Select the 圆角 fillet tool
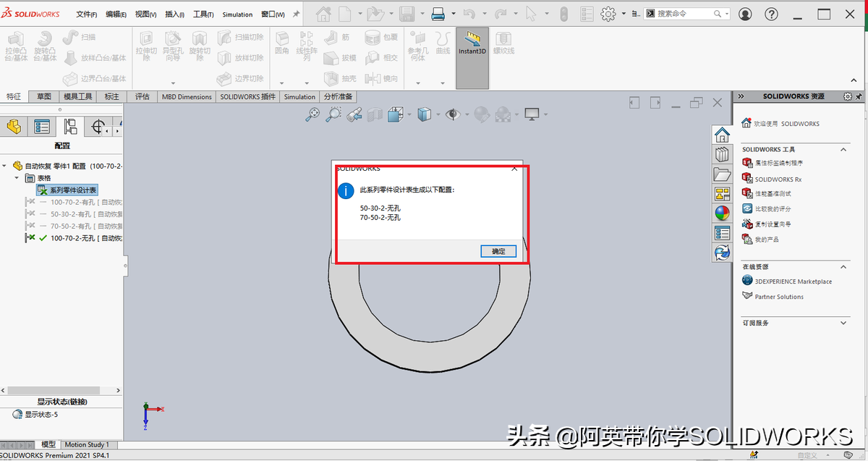The width and height of the screenshot is (868, 461). click(x=282, y=42)
